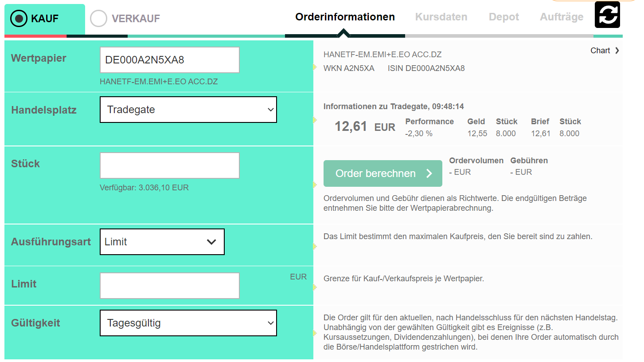This screenshot has height=362, width=644.
Task: Click the arrow icon on Order berechnen
Action: [x=429, y=173]
